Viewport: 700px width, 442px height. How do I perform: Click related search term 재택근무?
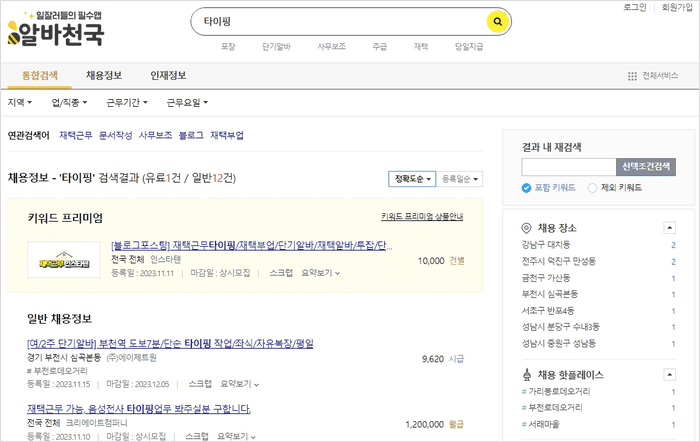pos(75,135)
